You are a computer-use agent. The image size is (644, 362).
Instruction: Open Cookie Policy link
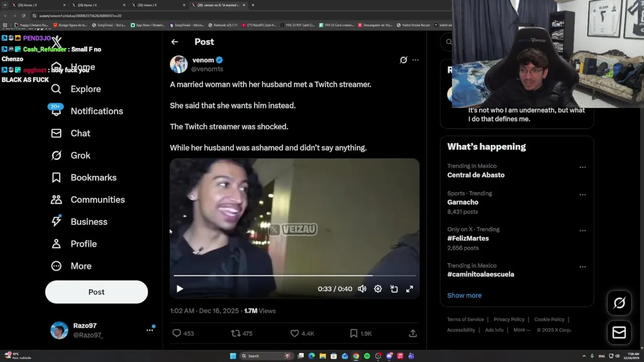point(549,319)
